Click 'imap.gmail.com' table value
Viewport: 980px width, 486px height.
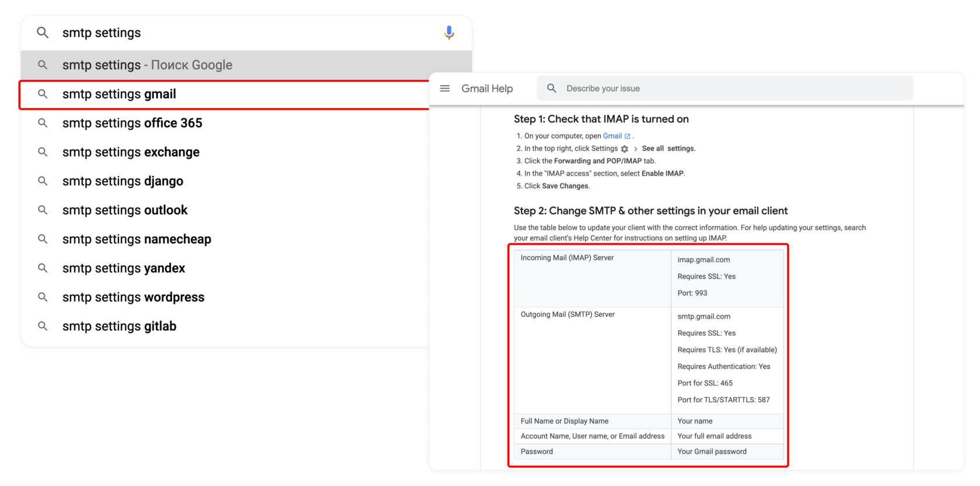[x=703, y=260]
